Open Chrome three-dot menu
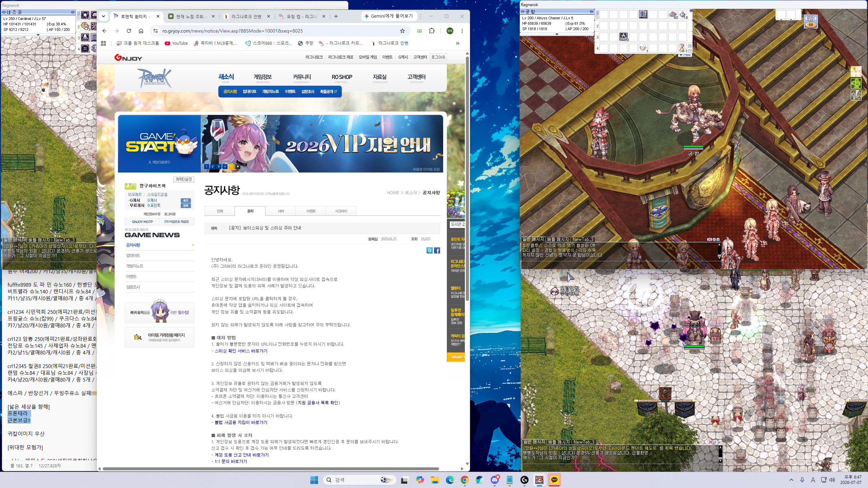Image resolution: width=868 pixels, height=488 pixels. pos(462,31)
